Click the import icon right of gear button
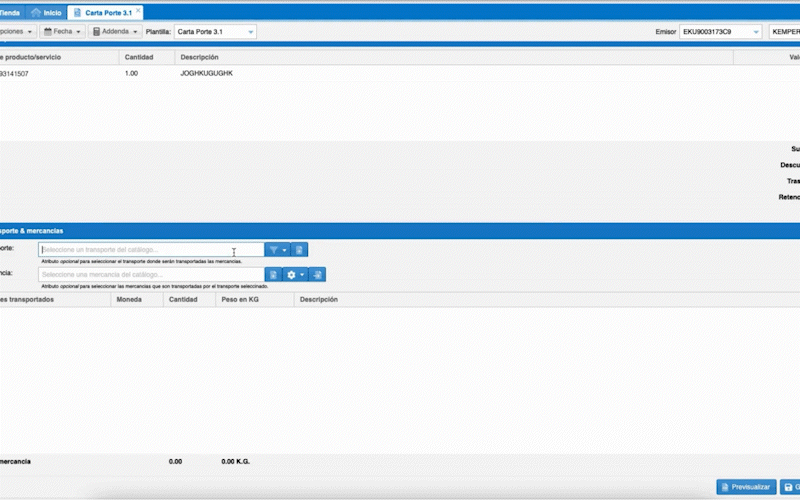 (318, 274)
